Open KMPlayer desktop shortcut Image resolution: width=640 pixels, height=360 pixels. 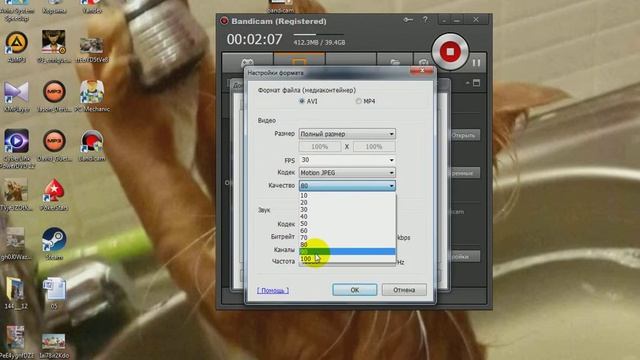pos(16,96)
